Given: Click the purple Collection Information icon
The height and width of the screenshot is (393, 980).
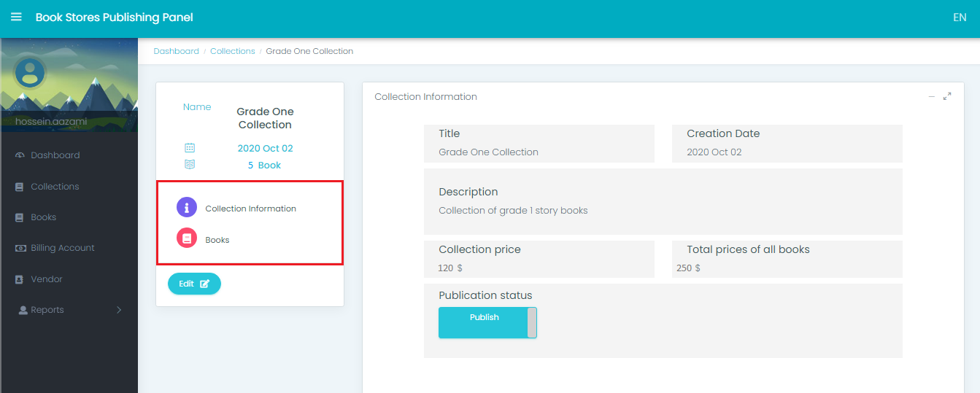Looking at the screenshot, I should pyautogui.click(x=187, y=207).
